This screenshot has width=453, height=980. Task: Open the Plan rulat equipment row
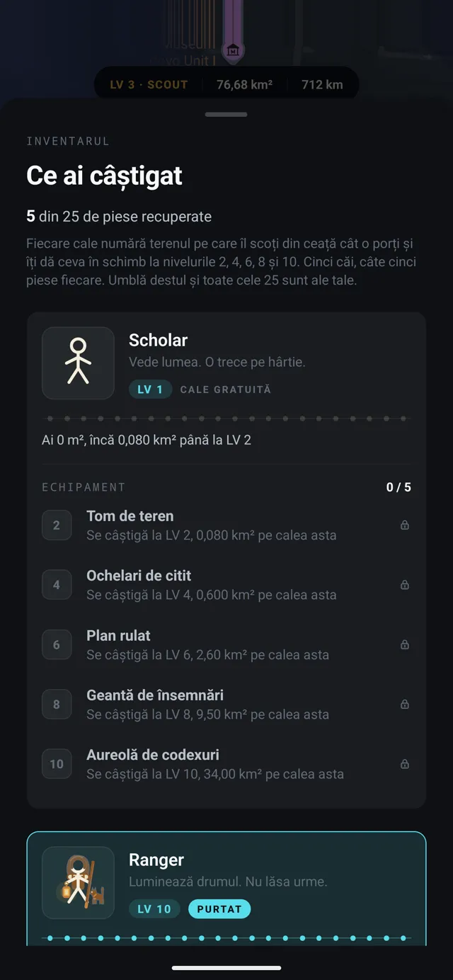click(x=226, y=644)
